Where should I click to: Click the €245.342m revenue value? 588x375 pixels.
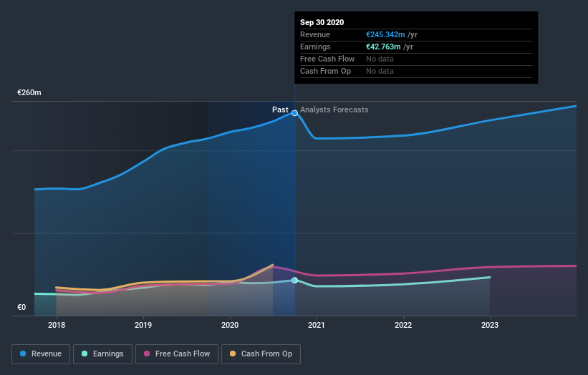pyautogui.click(x=385, y=34)
